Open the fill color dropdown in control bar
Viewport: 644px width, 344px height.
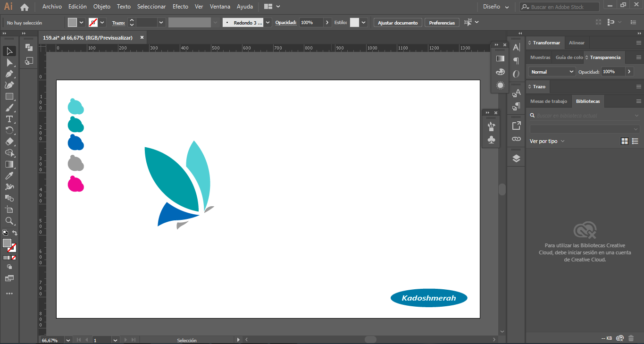click(82, 23)
